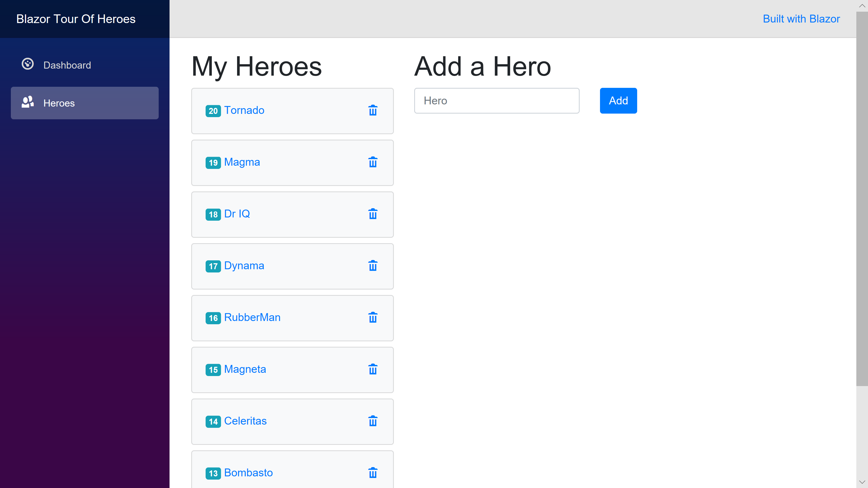Focus the Hero name input field

[x=497, y=101]
